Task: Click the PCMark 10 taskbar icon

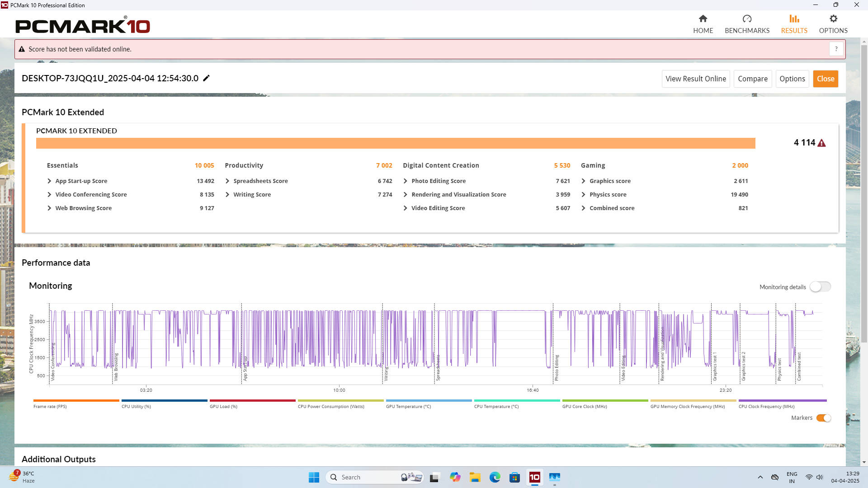Action: (x=534, y=477)
